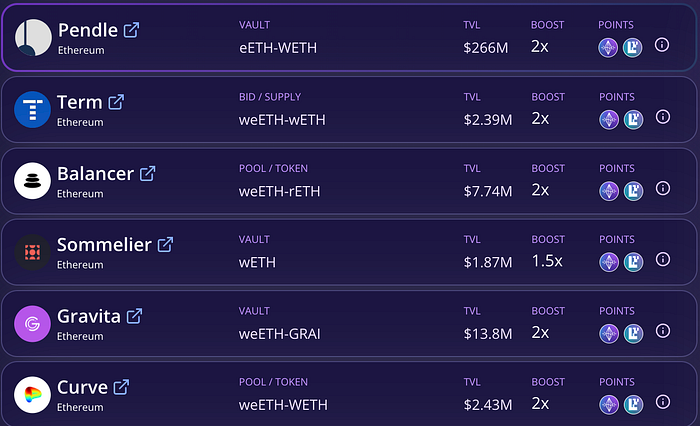Open Curve external link icon

tap(121, 387)
